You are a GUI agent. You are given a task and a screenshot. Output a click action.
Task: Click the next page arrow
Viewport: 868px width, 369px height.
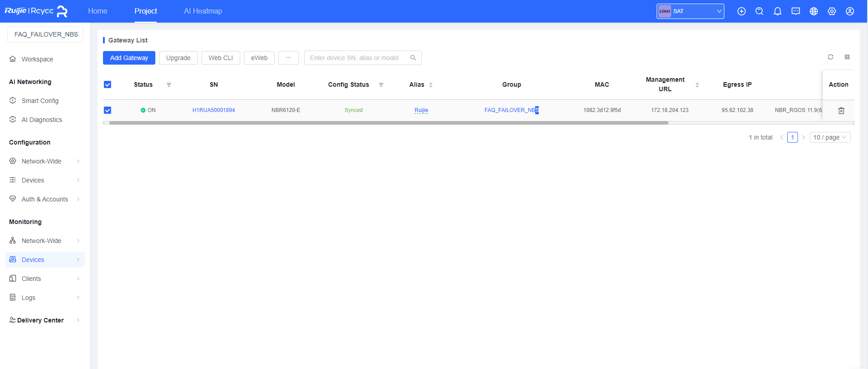pyautogui.click(x=803, y=137)
